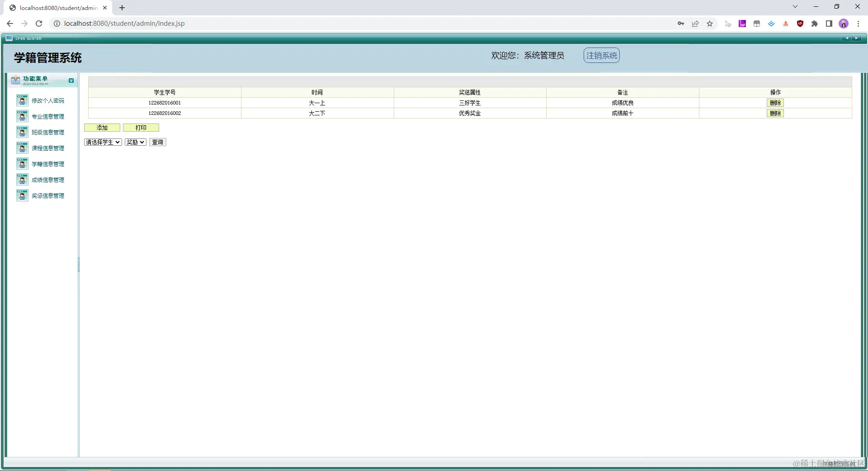Click cell 122682016002
The width and height of the screenshot is (868, 471).
point(165,113)
